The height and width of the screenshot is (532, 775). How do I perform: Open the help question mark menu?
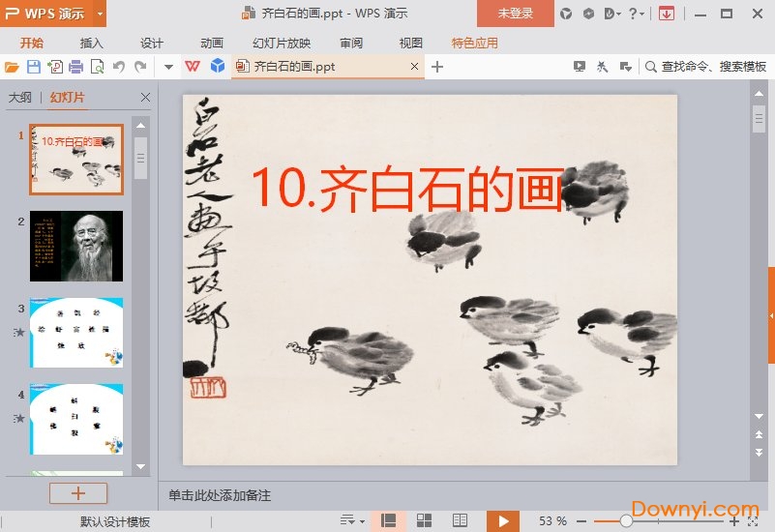click(636, 14)
